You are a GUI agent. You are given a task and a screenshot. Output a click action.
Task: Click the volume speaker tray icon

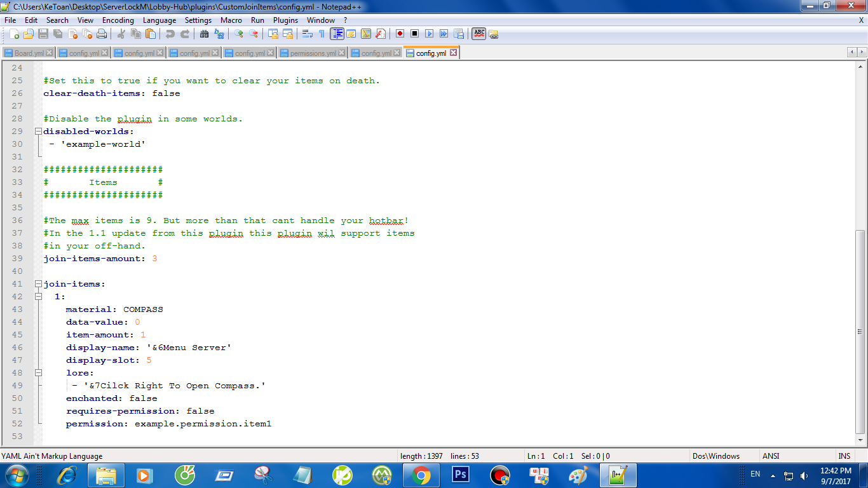pos(804,475)
